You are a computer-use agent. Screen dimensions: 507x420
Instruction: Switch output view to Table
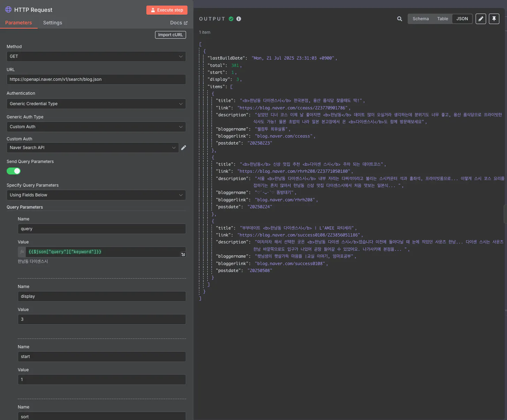click(x=443, y=19)
